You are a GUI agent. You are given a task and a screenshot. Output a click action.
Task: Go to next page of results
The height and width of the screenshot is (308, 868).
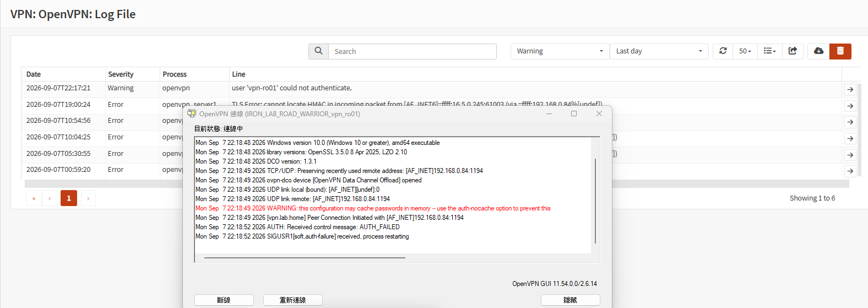click(x=88, y=198)
